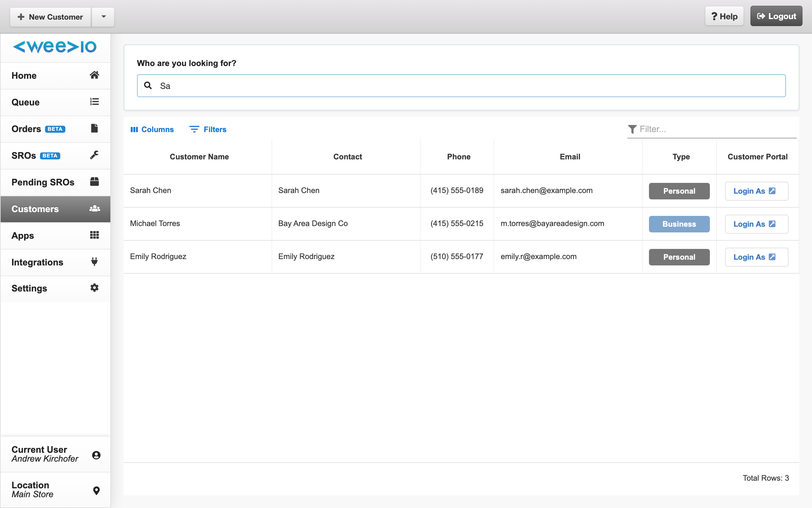Open the Apps menu item

tap(56, 236)
